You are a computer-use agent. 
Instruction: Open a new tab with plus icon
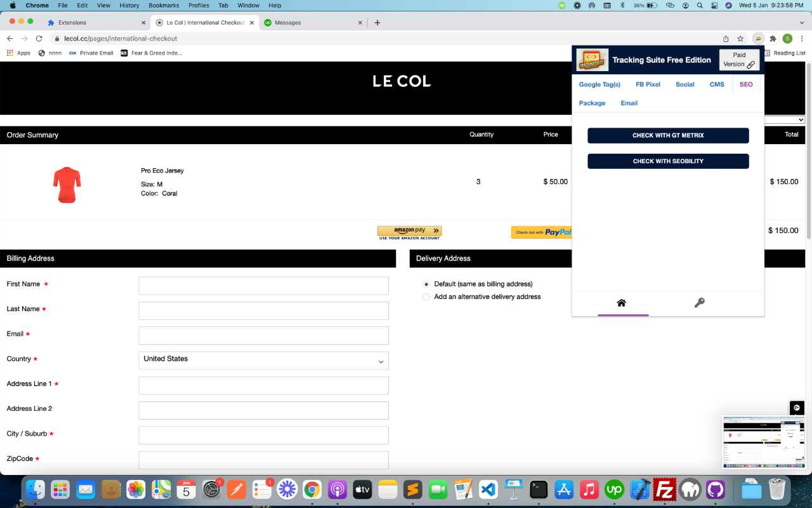[377, 22]
